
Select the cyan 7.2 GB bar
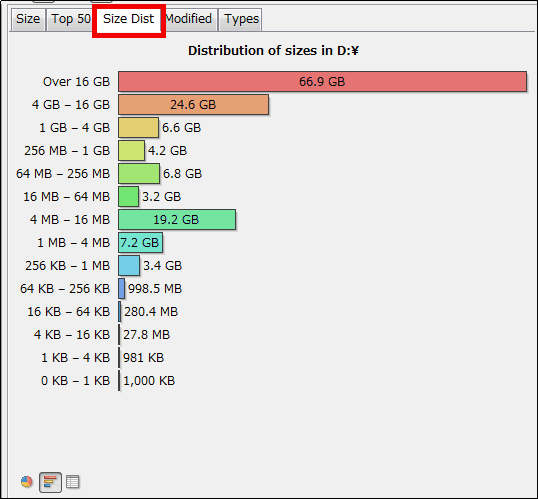tap(140, 242)
